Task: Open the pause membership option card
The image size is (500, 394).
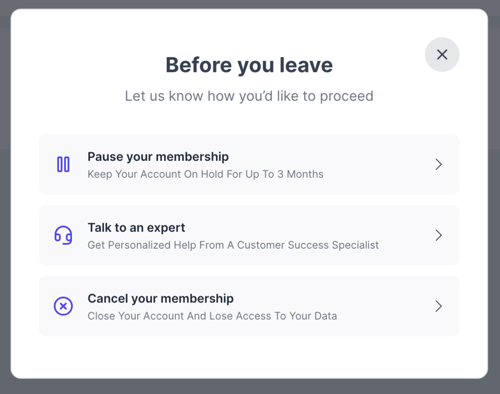Action: click(249, 164)
